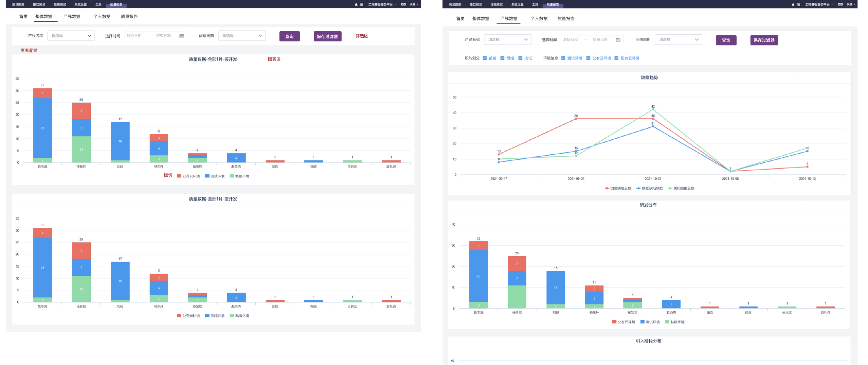Toggle the 公有云环境 checkbox

coord(588,58)
